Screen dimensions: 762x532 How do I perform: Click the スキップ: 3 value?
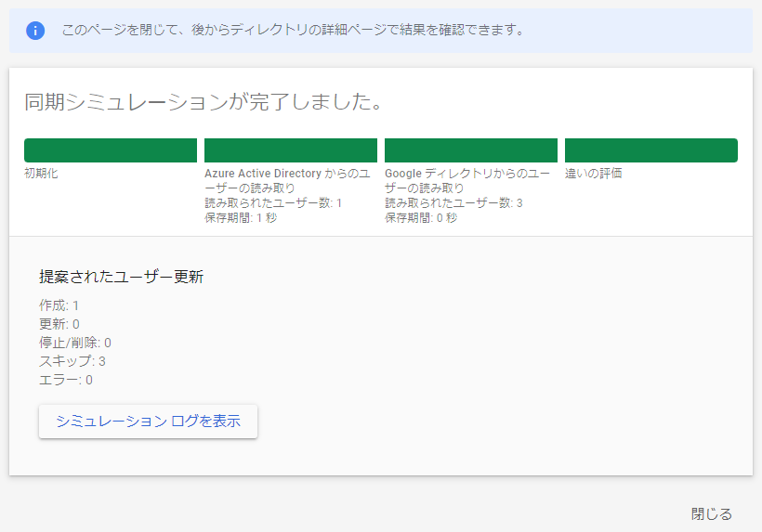[72, 361]
